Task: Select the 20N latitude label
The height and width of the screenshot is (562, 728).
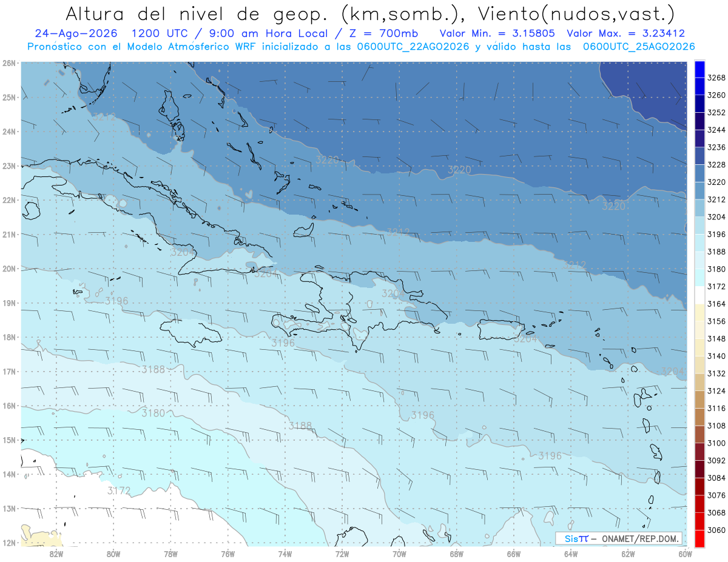Action: tap(8, 269)
